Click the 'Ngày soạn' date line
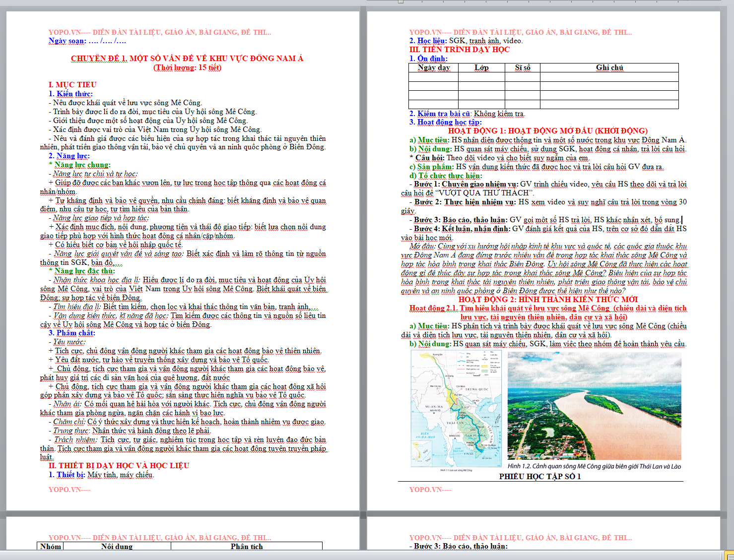Viewport: 734px width, 560px height. [x=87, y=41]
